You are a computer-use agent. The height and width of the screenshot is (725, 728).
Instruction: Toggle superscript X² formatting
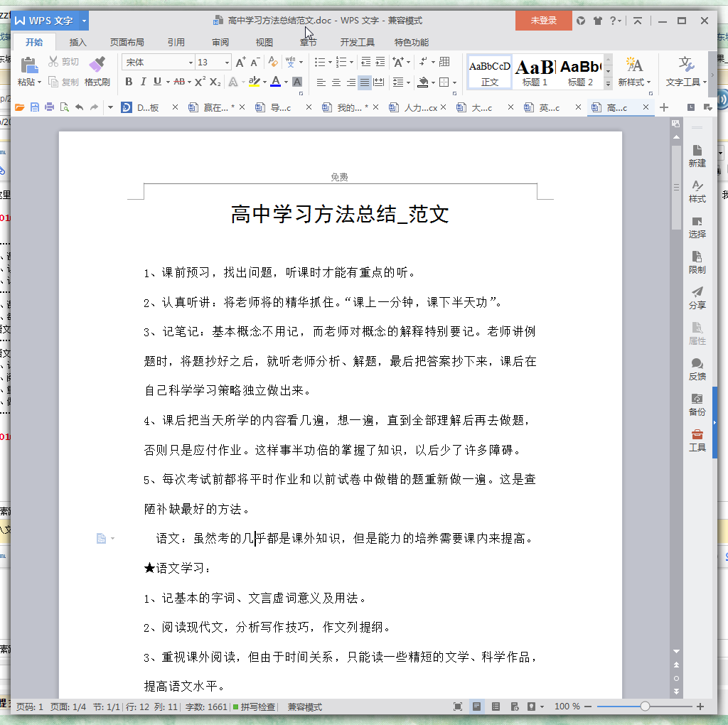coord(200,82)
